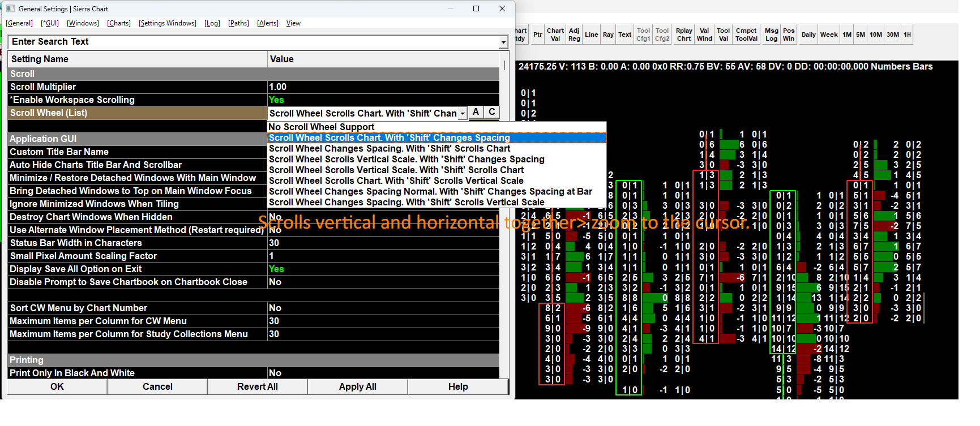Open the [Alerts] settings tab
The image size is (980, 426).
(x=268, y=23)
